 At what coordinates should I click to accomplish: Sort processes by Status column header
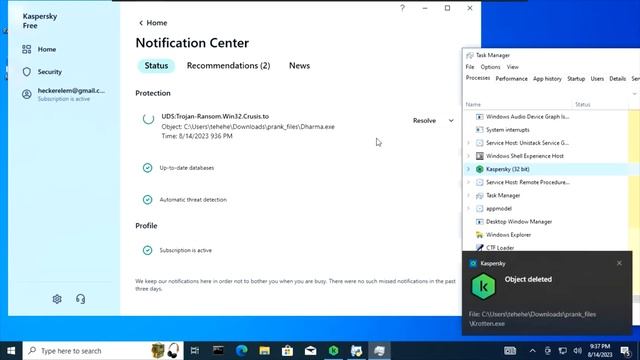point(583,104)
